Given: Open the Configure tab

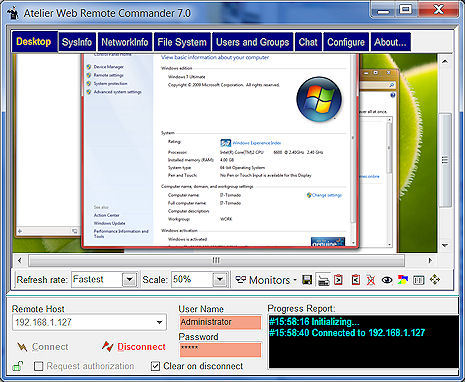Looking at the screenshot, I should pyautogui.click(x=346, y=42).
